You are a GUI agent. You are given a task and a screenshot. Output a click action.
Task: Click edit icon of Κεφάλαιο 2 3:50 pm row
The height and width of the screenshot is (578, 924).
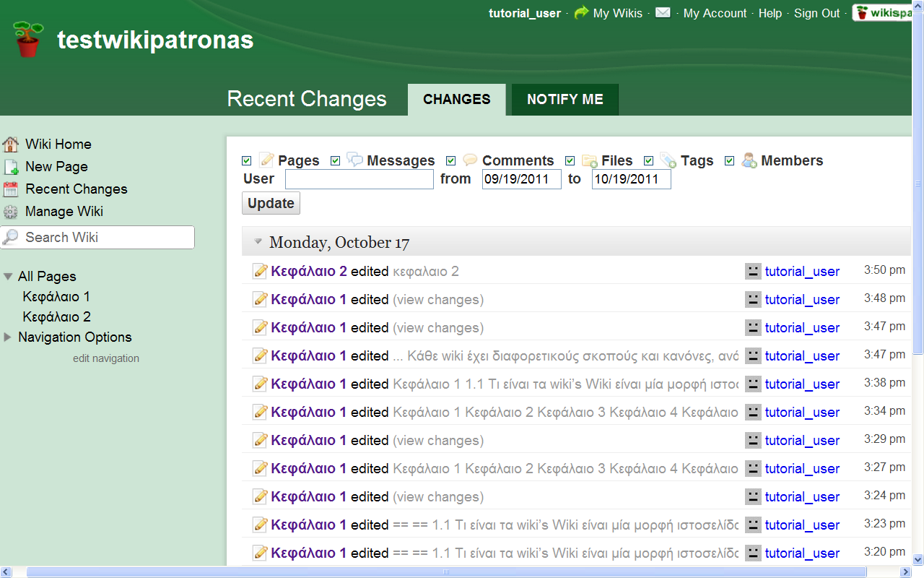[260, 271]
